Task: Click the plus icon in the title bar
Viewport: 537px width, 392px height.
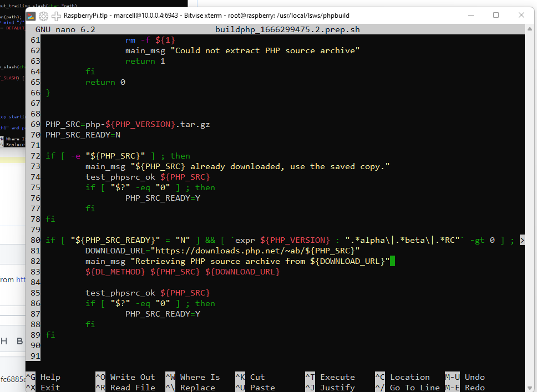Action: [x=56, y=16]
